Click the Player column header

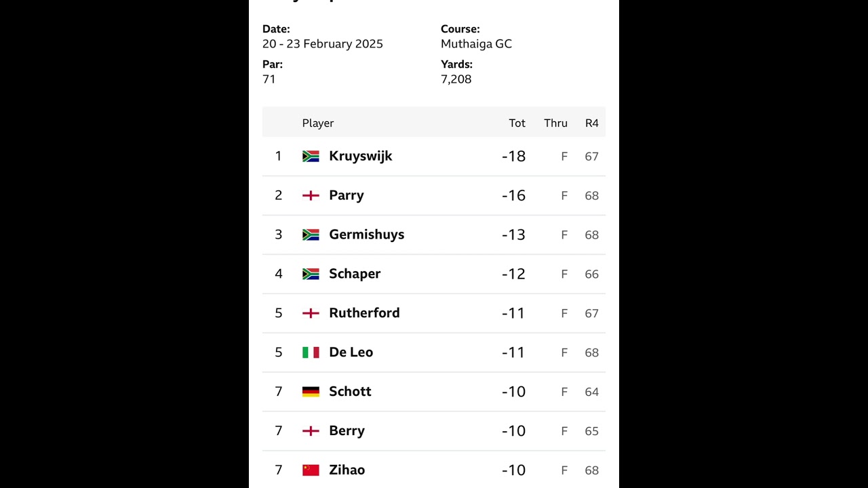click(x=318, y=123)
